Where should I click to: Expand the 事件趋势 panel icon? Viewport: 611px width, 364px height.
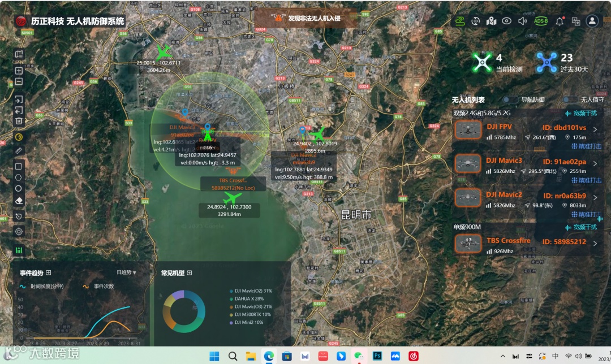[x=48, y=273]
